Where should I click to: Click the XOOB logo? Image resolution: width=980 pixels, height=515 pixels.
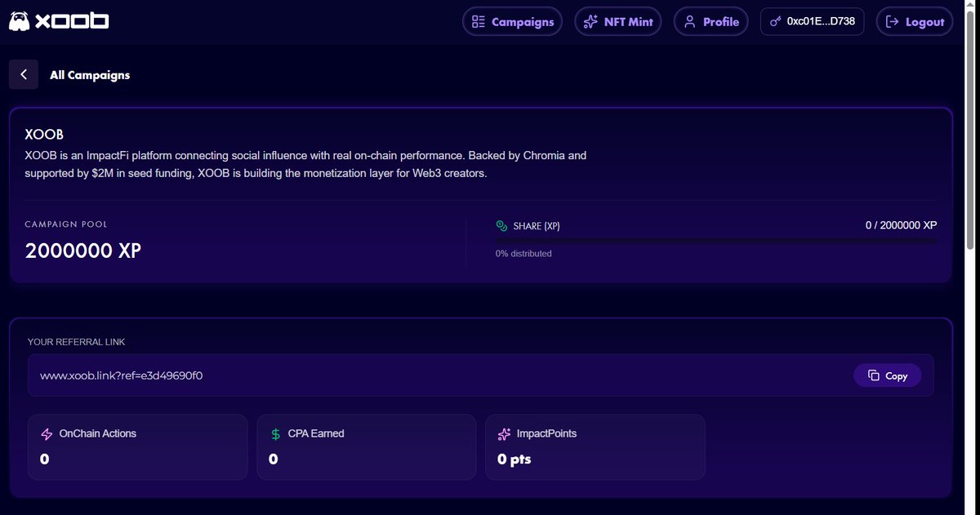tap(59, 22)
